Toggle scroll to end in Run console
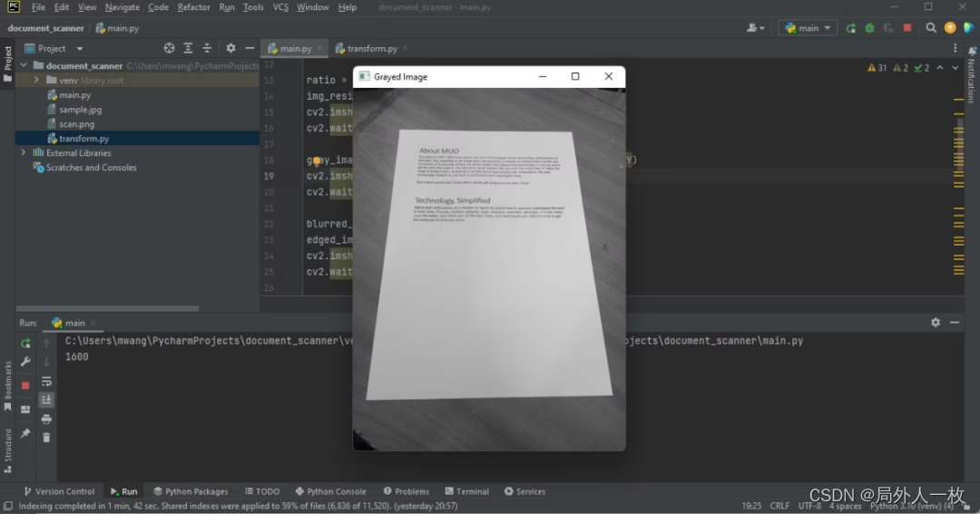This screenshot has width=980, height=514. (x=46, y=400)
